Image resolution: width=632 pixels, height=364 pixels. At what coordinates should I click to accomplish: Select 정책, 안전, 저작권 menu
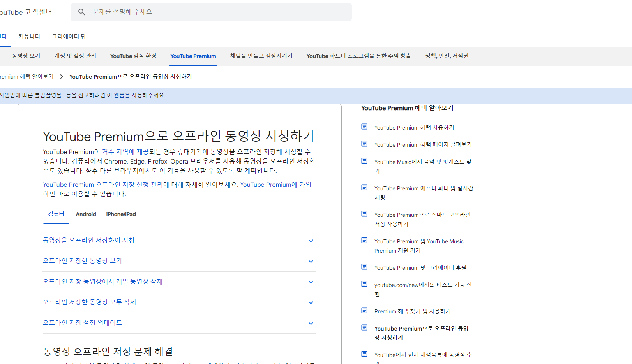pyautogui.click(x=447, y=56)
